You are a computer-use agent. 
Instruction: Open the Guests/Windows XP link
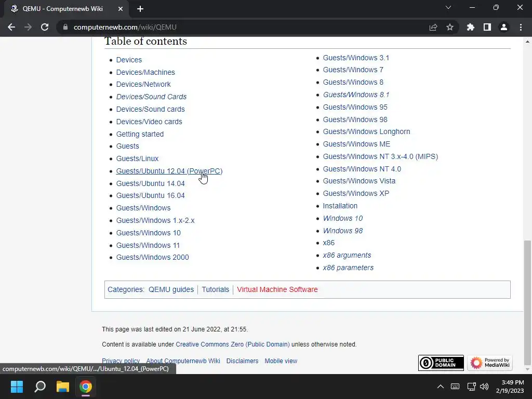pos(356,193)
